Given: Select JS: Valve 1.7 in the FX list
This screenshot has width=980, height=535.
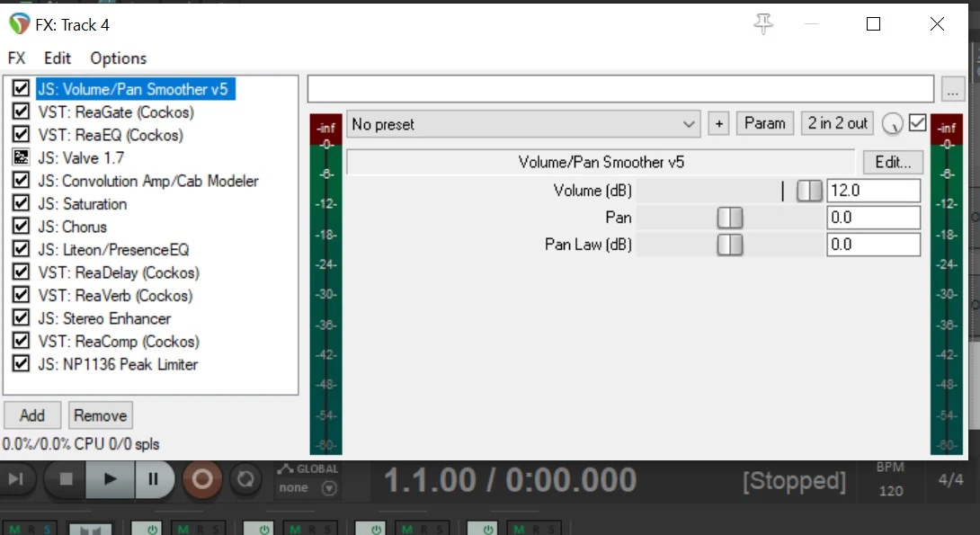Looking at the screenshot, I should click(81, 157).
